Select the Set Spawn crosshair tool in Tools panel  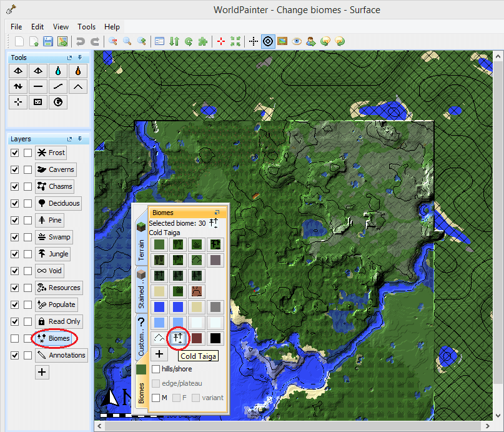click(18, 103)
